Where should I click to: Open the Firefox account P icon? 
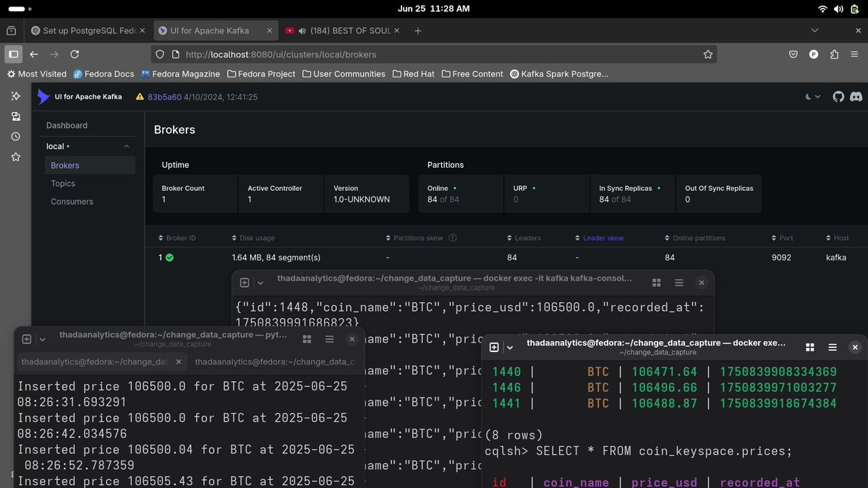pos(814,54)
